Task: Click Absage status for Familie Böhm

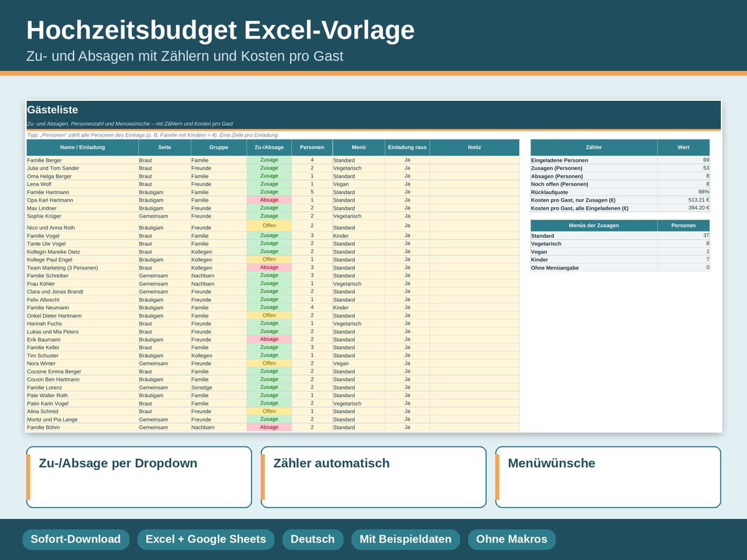Action: point(269,427)
